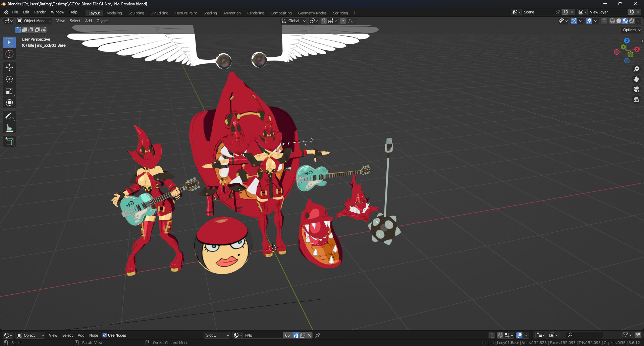Switch to the Shading workspace tab
644x346 pixels.
point(210,13)
